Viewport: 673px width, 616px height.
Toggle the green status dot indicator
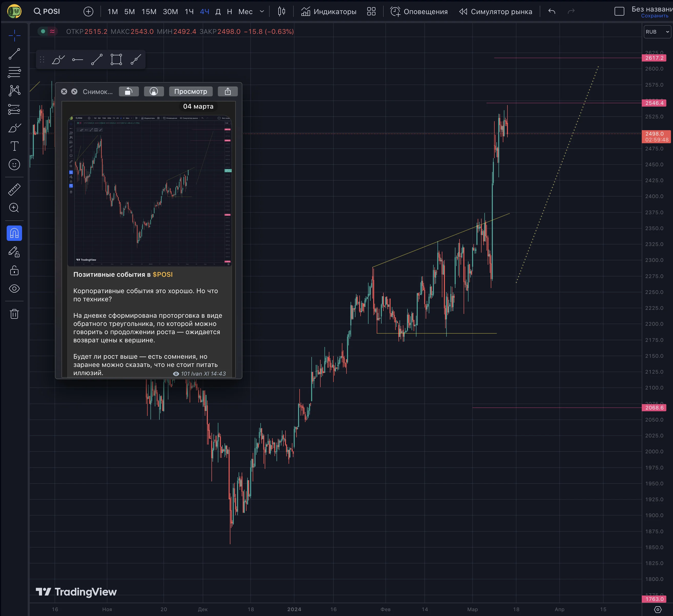43,31
